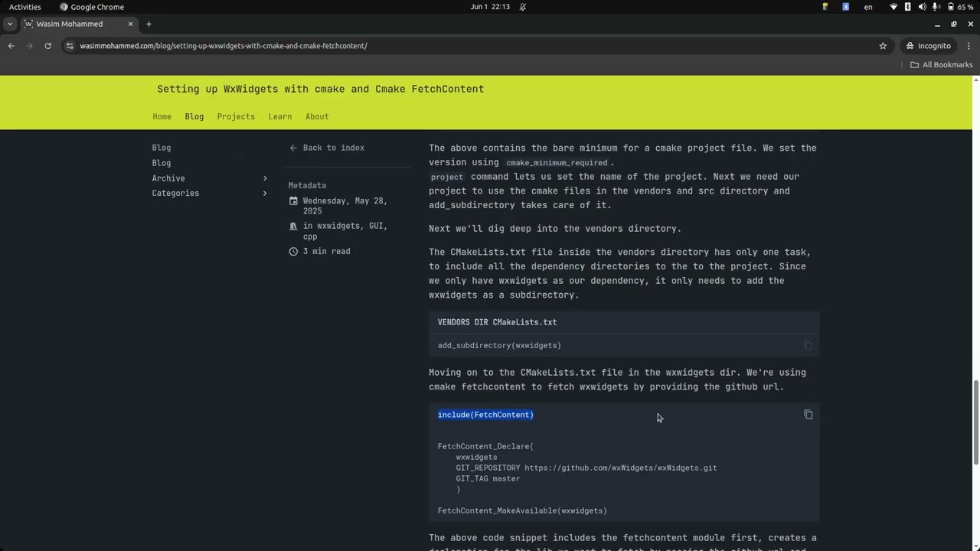
Task: Open the Activities overview
Action: pyautogui.click(x=25, y=7)
